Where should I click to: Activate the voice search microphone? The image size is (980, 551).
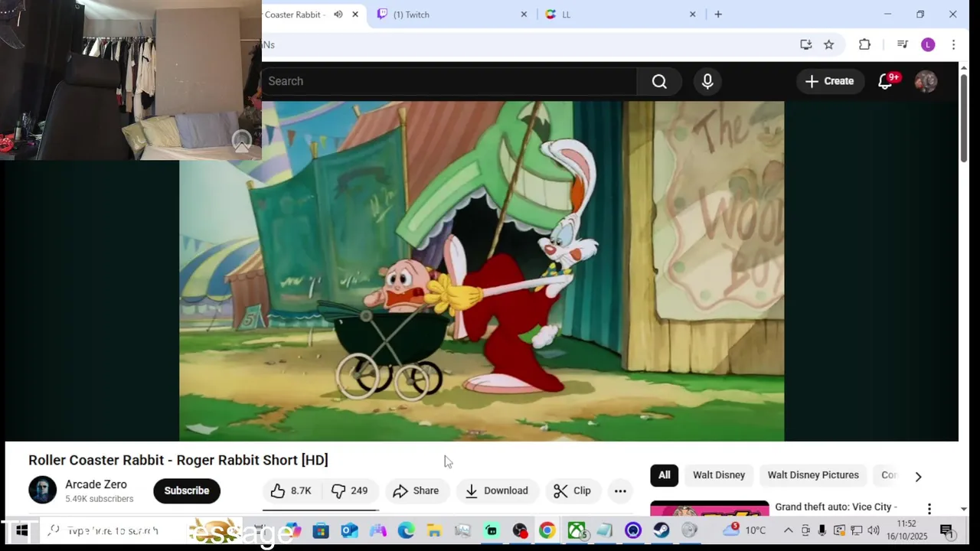tap(707, 81)
